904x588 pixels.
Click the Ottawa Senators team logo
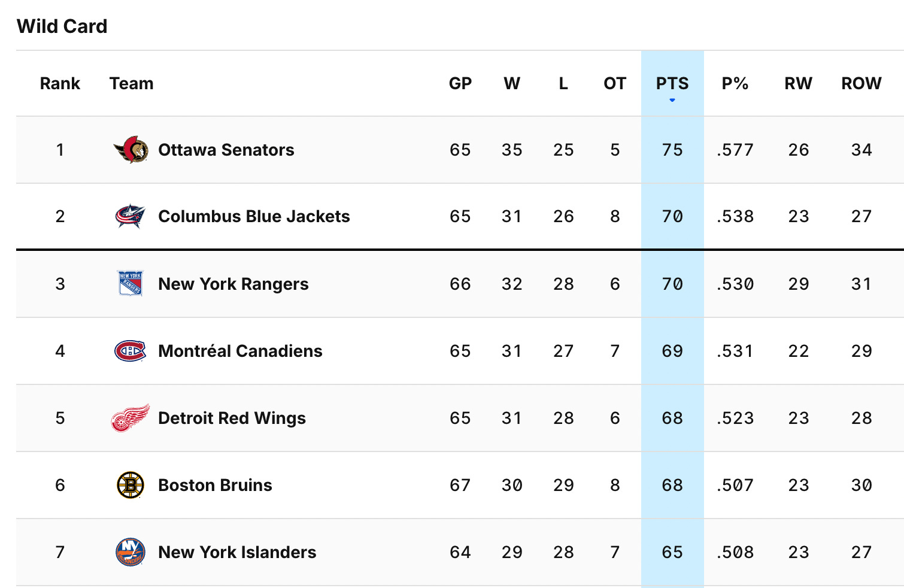coord(131,150)
